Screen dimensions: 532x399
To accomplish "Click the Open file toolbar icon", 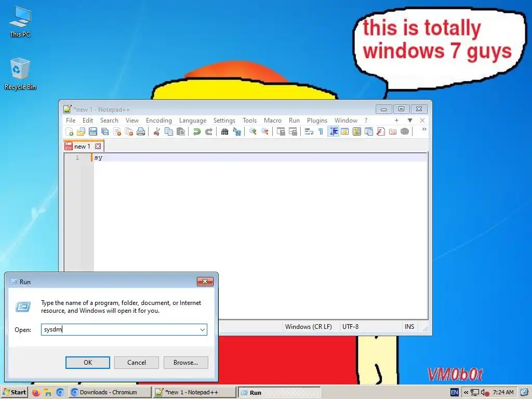I will [x=81, y=131].
